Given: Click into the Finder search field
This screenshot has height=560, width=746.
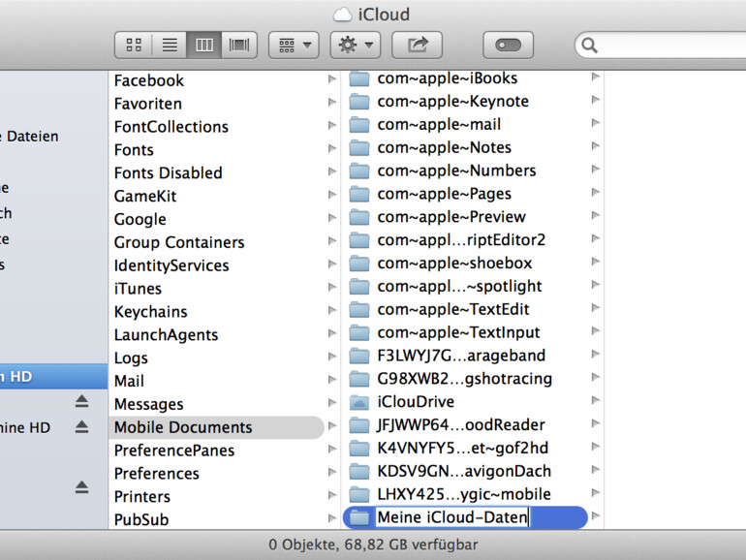Looking at the screenshot, I should pos(662,46).
